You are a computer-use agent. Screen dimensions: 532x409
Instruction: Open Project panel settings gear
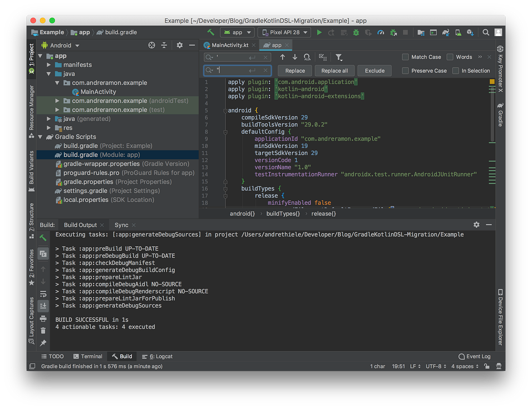[180, 45]
